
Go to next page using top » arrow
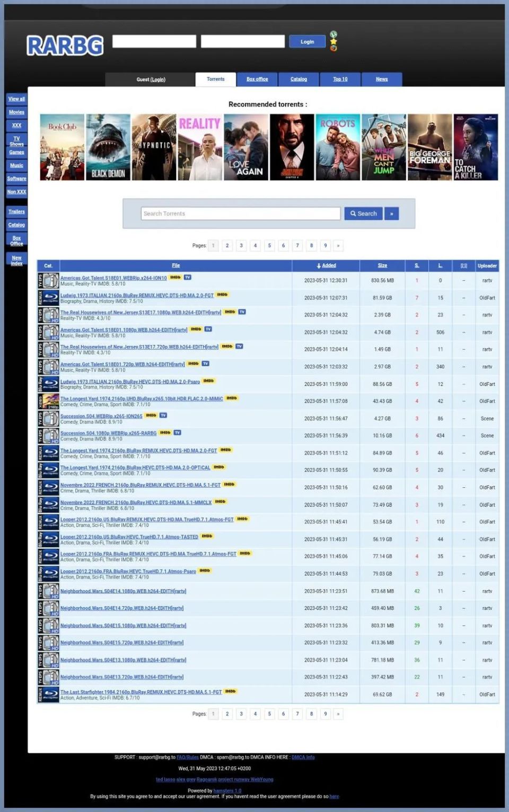pyautogui.click(x=338, y=246)
